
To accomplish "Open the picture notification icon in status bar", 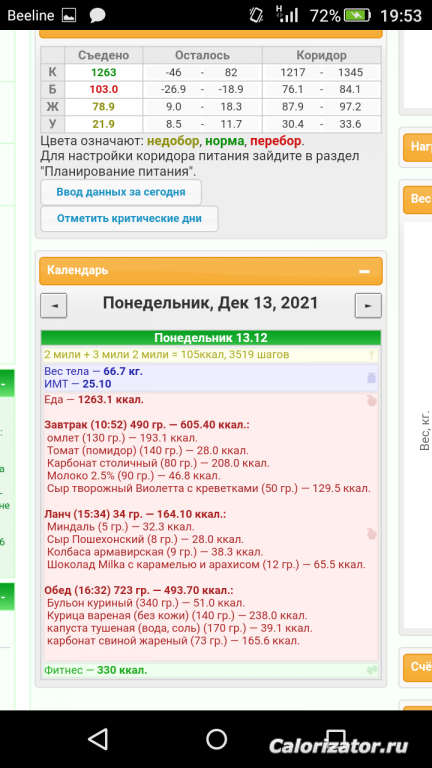I will (x=71, y=16).
